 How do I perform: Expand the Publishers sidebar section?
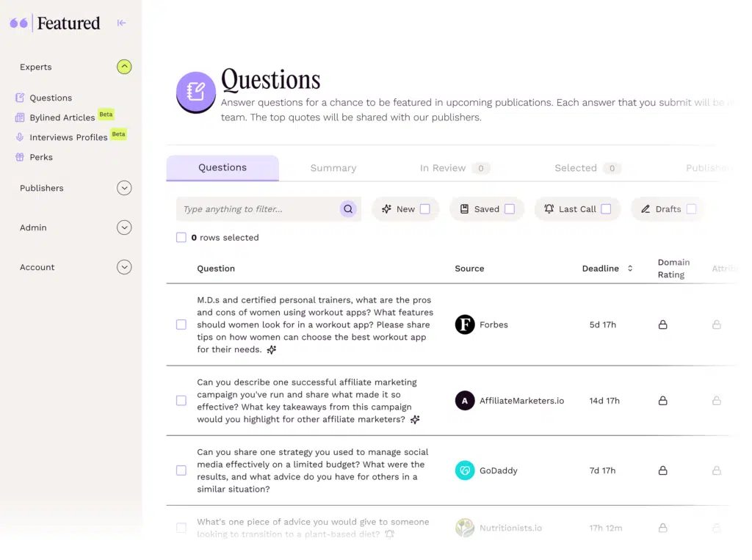point(124,188)
